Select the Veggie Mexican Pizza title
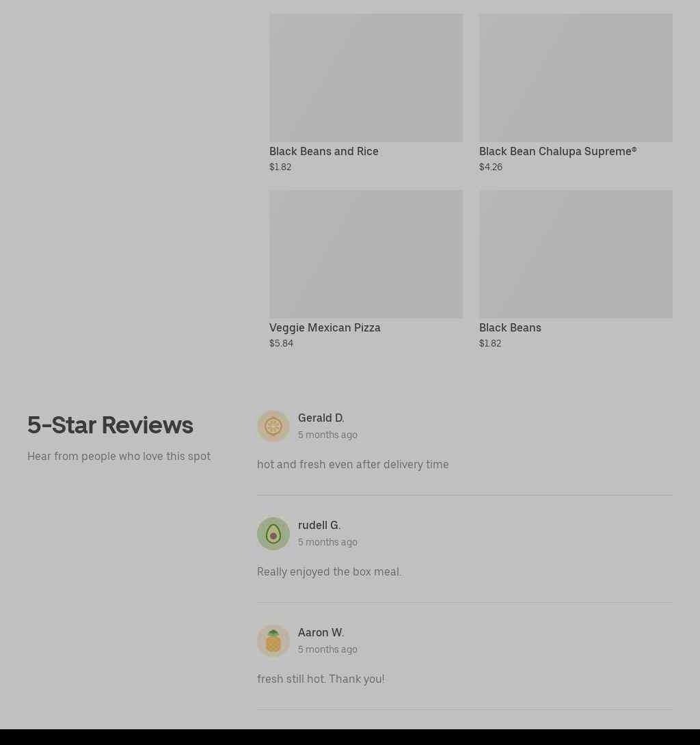The width and height of the screenshot is (700, 745). tap(325, 328)
